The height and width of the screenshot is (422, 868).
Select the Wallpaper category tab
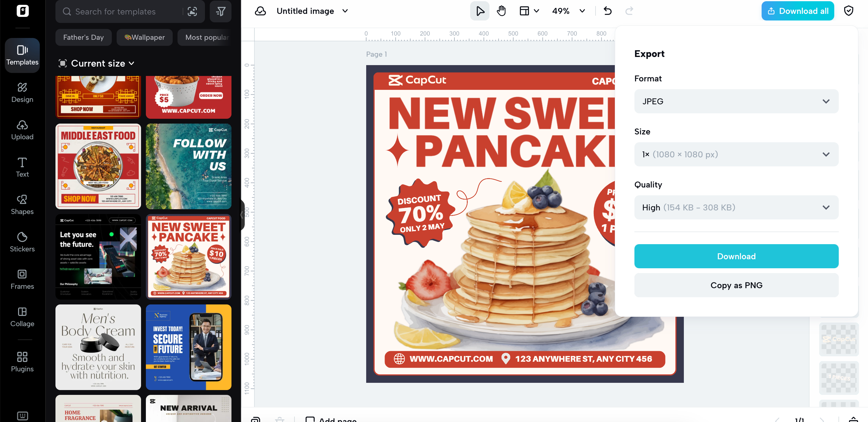tap(145, 37)
